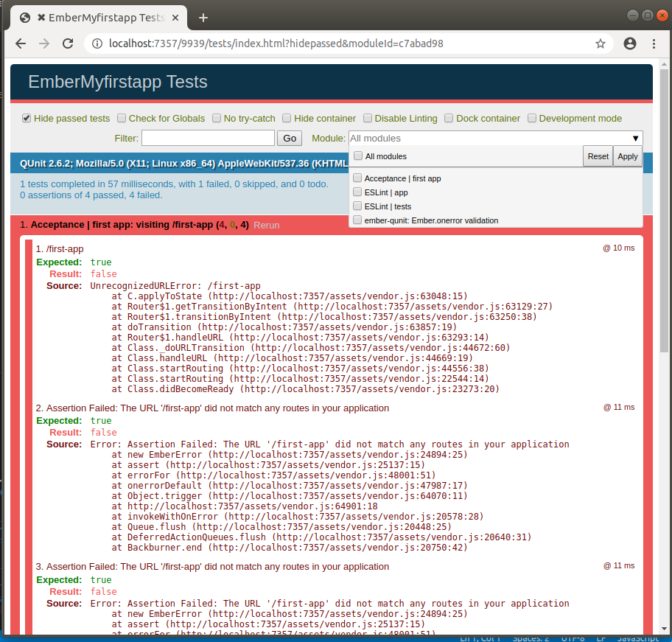Click assertion 3 'Assertion Failed' heading
Viewport: 672px width, 642px height.
coord(212,567)
